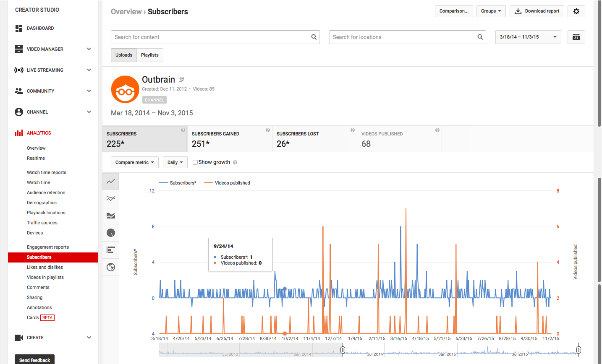Click the right timeline range slider handle
The image size is (602, 364).
pos(578,350)
